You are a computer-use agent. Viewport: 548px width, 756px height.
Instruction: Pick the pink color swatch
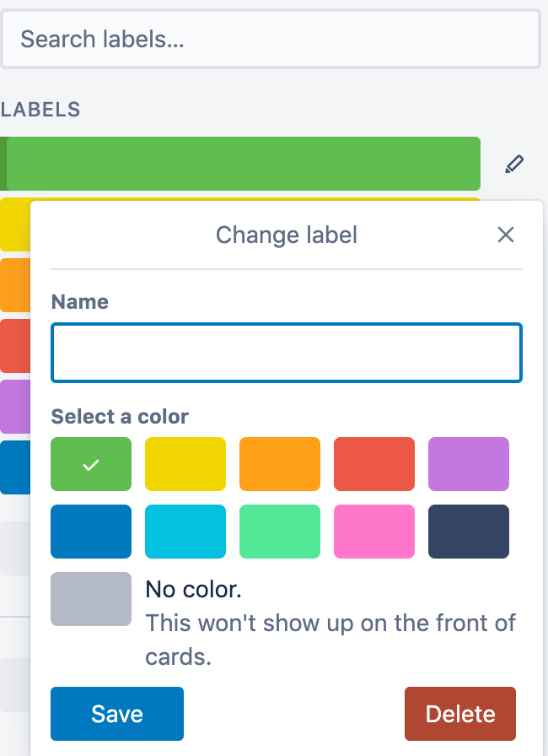coord(374,532)
